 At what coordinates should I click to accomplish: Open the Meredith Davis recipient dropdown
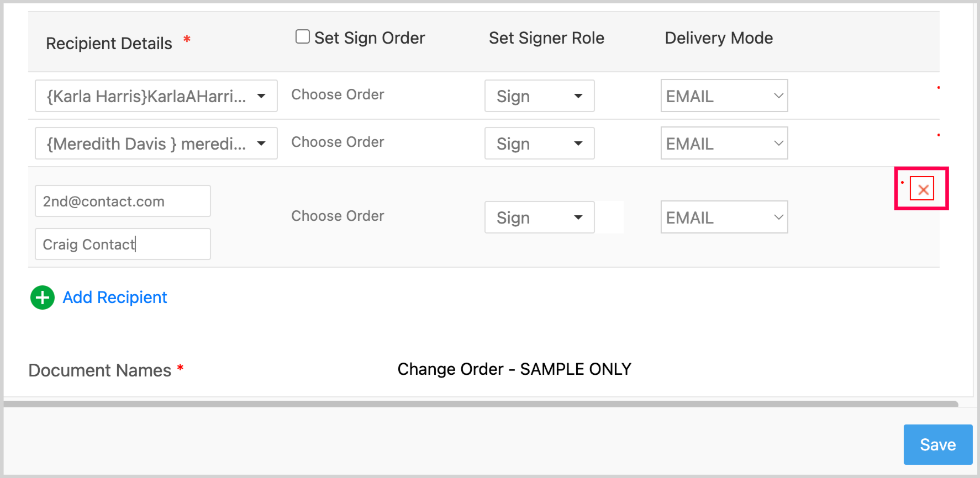tap(156, 144)
